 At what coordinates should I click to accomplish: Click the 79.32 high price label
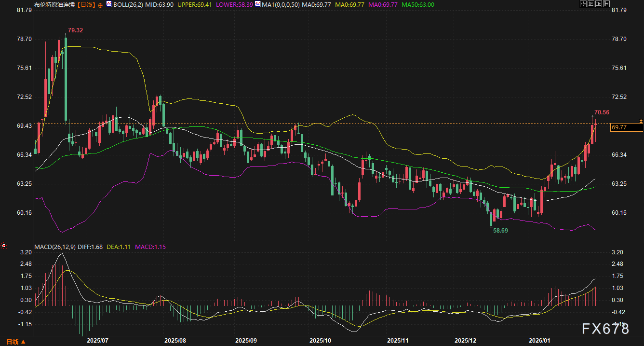pos(76,30)
